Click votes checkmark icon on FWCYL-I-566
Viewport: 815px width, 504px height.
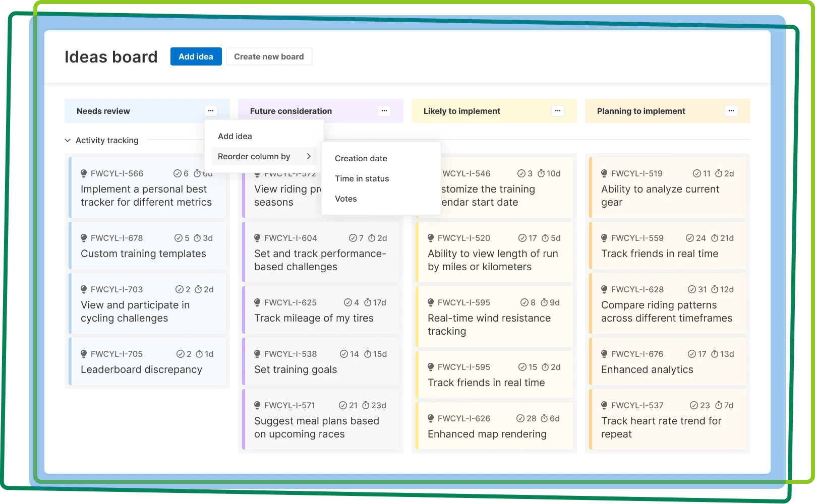(x=178, y=173)
